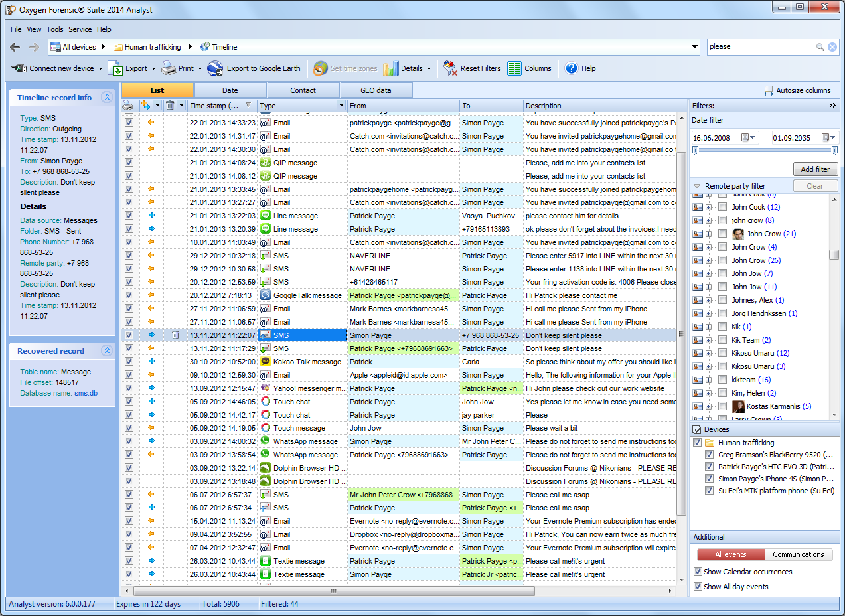The image size is (845, 616).
Task: Click the Autosize columns icon
Action: pyautogui.click(x=769, y=90)
